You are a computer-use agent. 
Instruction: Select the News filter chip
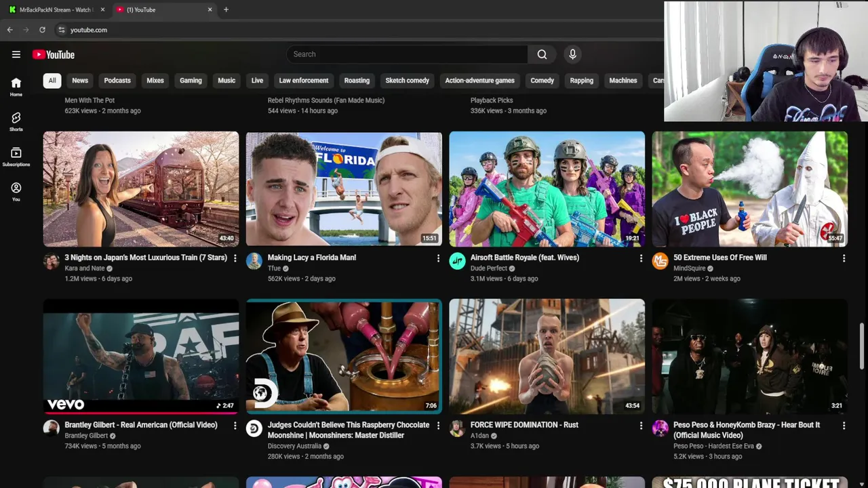(80, 81)
